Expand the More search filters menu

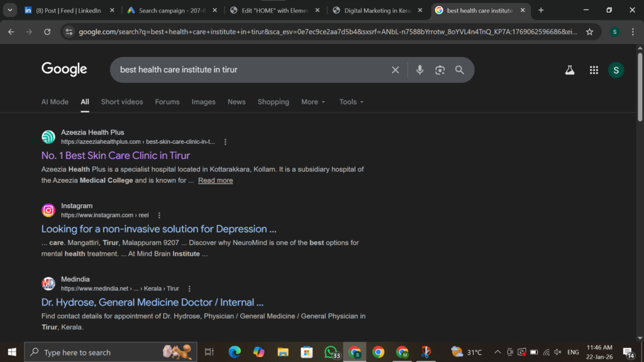click(x=313, y=102)
